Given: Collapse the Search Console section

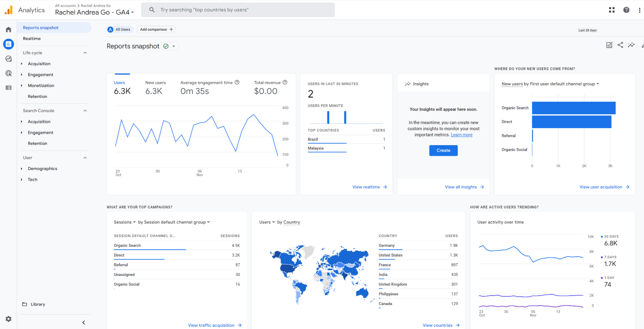Looking at the screenshot, I should point(85,111).
